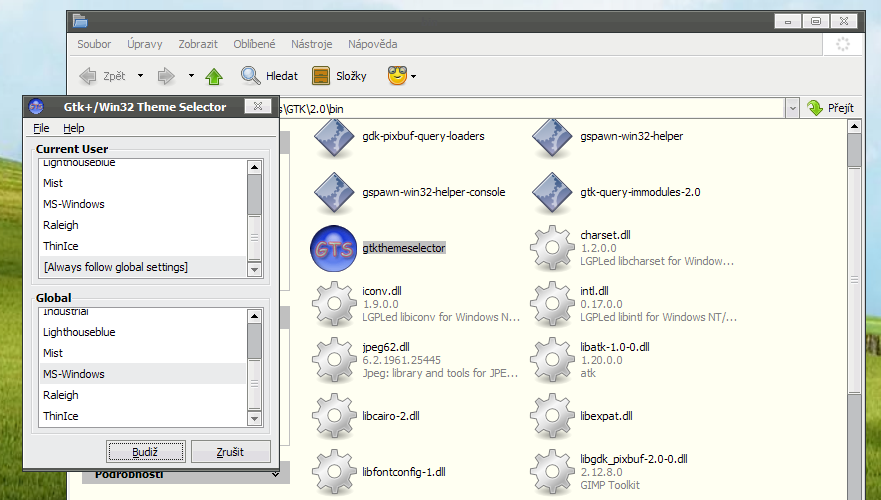
Task: Close the Gtk+/Win32 Theme Selector dialog
Action: (x=258, y=106)
